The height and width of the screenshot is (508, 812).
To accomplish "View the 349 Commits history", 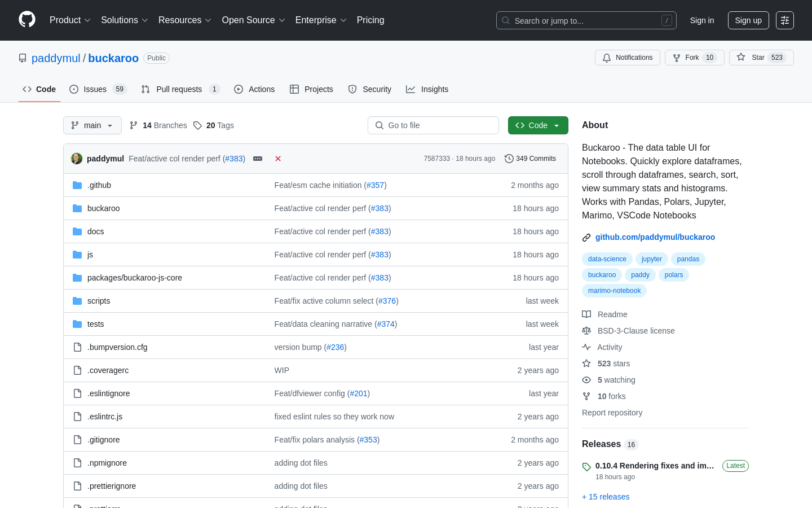I will point(531,159).
